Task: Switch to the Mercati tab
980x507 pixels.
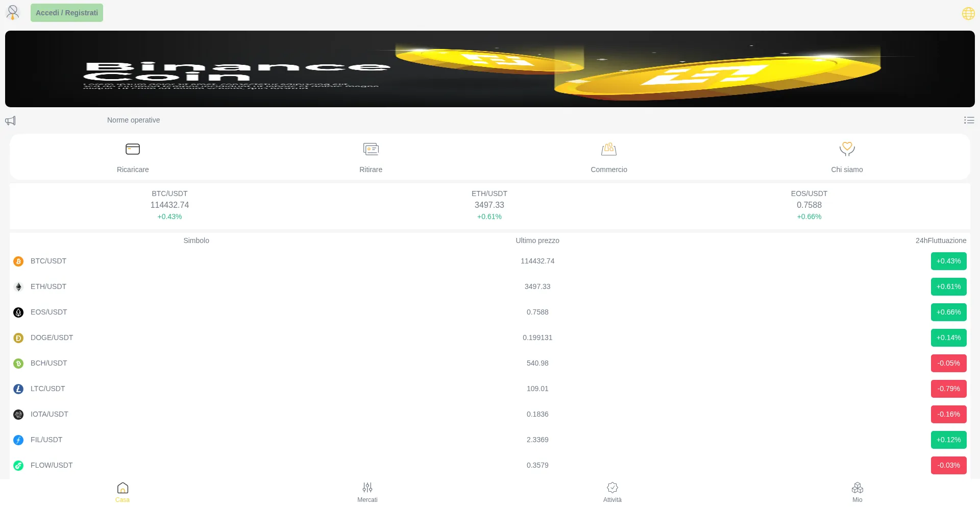Action: pos(367,493)
